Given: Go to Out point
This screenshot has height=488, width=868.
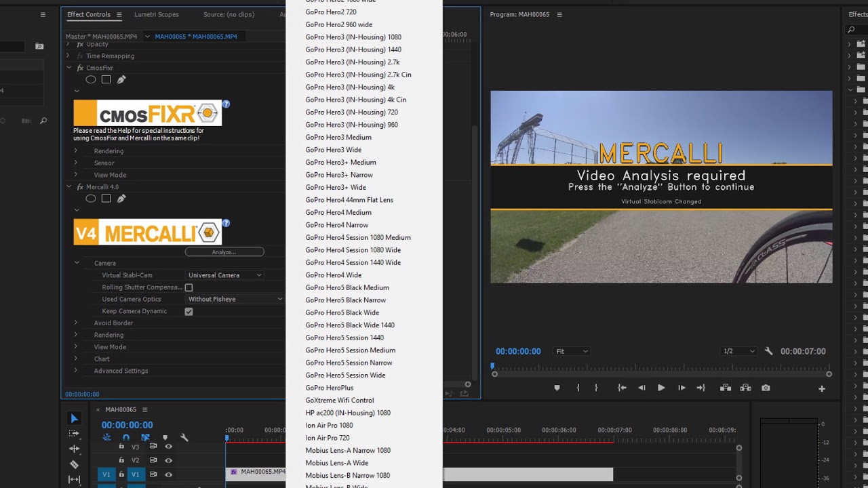Looking at the screenshot, I should click(x=701, y=388).
